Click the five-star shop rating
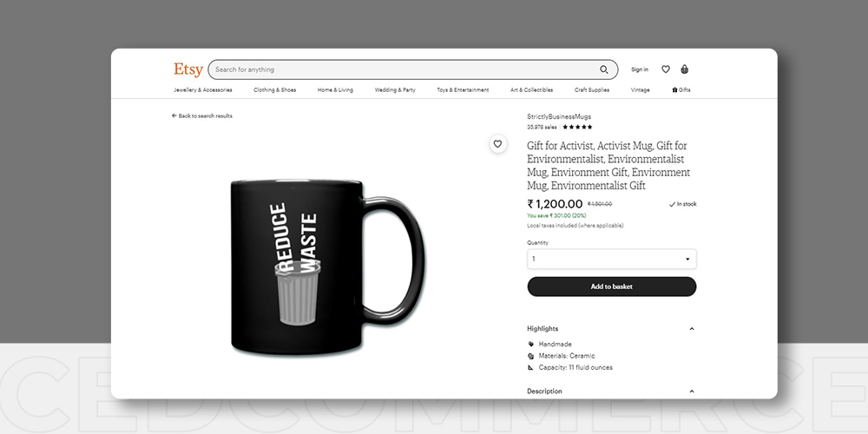868x434 pixels. pyautogui.click(x=577, y=127)
